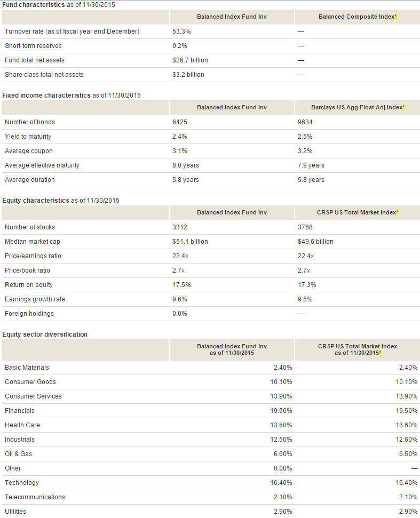This screenshot has height=518, width=420.
Task: Click the $26.7 billion value
Action: pos(190,60)
